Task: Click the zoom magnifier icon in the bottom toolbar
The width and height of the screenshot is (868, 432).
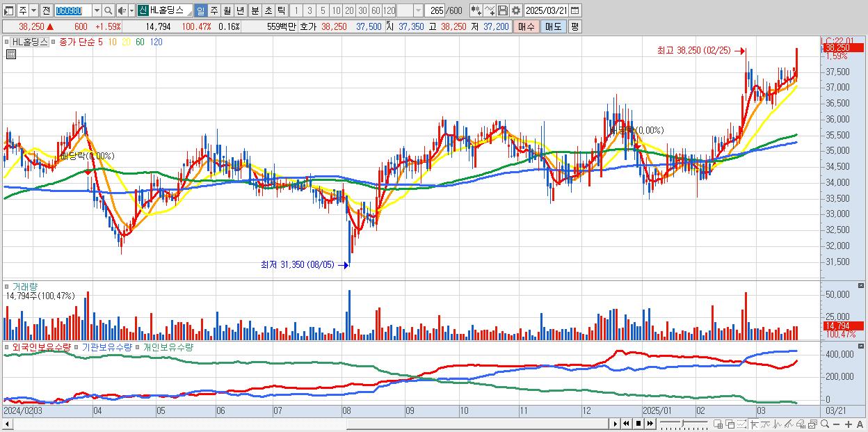Action: (x=825, y=424)
